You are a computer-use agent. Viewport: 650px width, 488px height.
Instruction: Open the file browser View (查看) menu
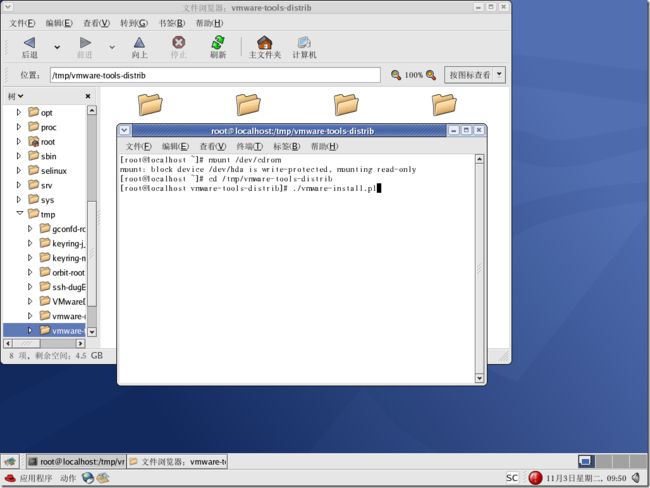coord(97,23)
